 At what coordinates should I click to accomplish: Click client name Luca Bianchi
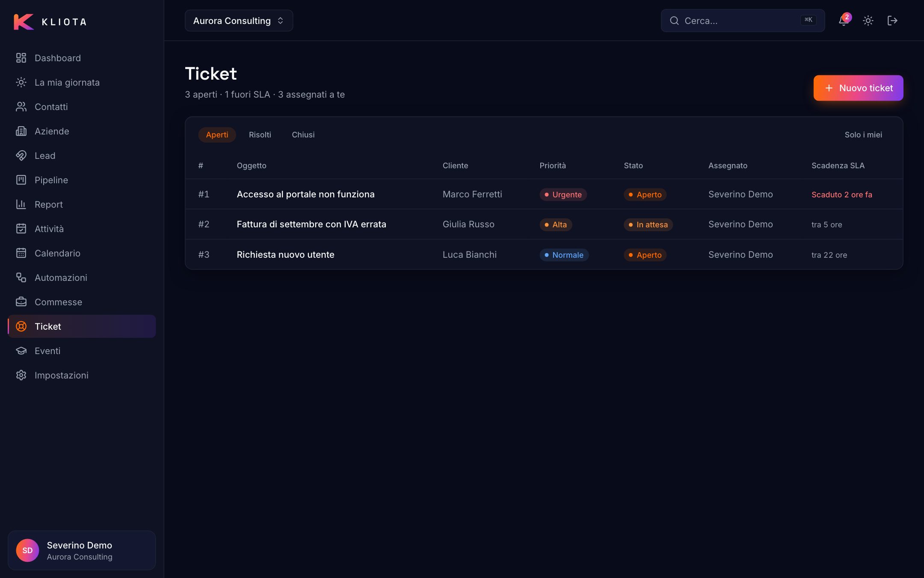click(x=469, y=254)
